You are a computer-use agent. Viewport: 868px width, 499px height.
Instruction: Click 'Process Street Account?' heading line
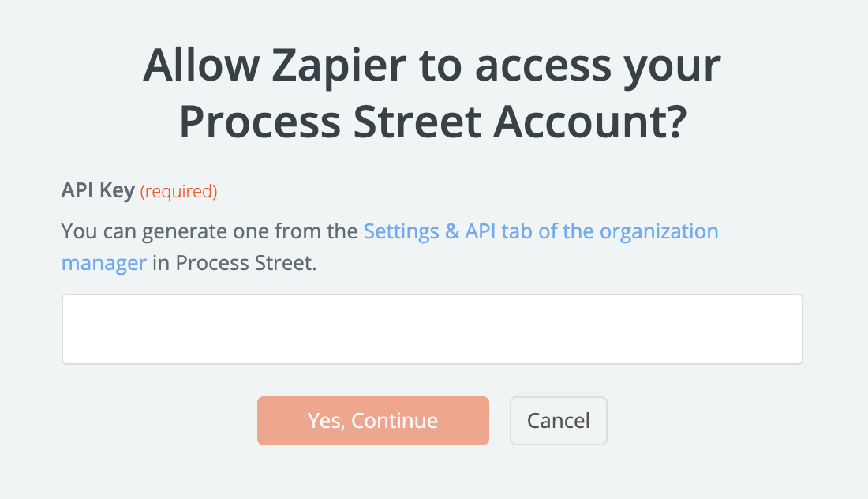tap(432, 122)
